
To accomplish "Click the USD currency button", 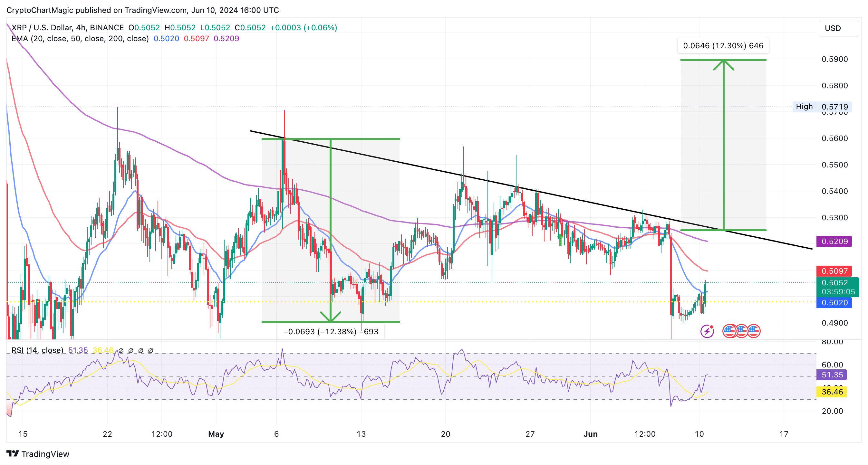I will [838, 28].
